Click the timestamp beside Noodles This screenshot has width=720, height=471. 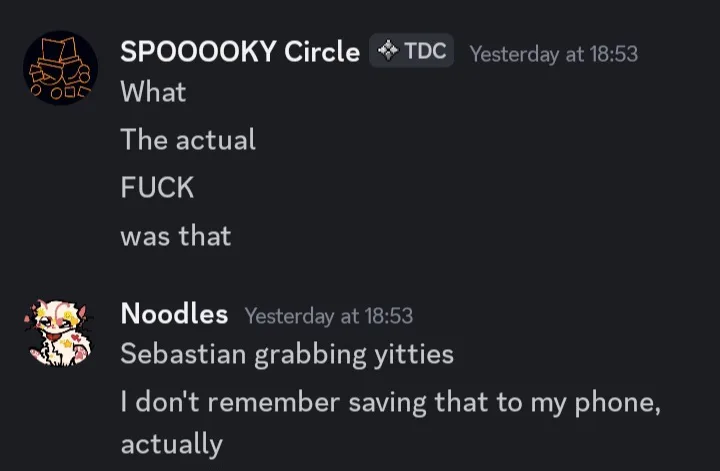328,316
